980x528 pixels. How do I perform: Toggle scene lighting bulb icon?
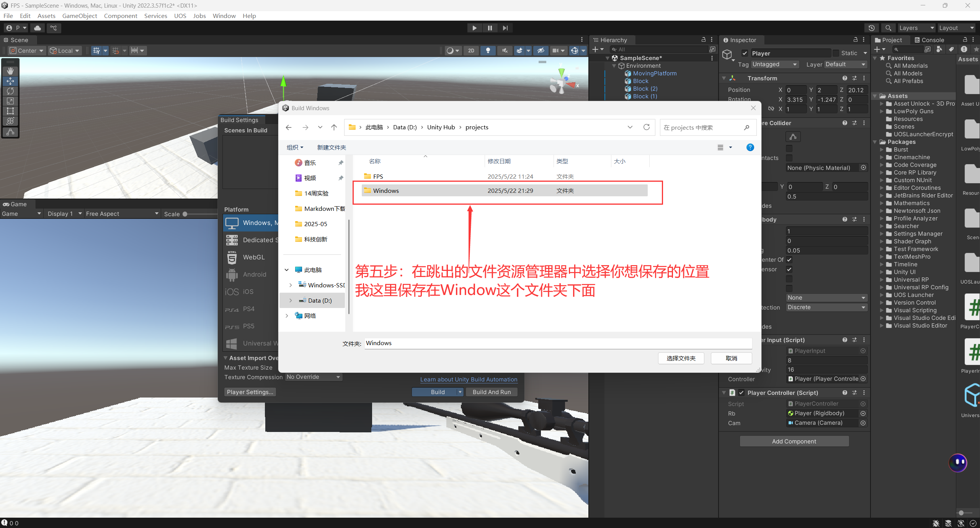click(x=488, y=51)
